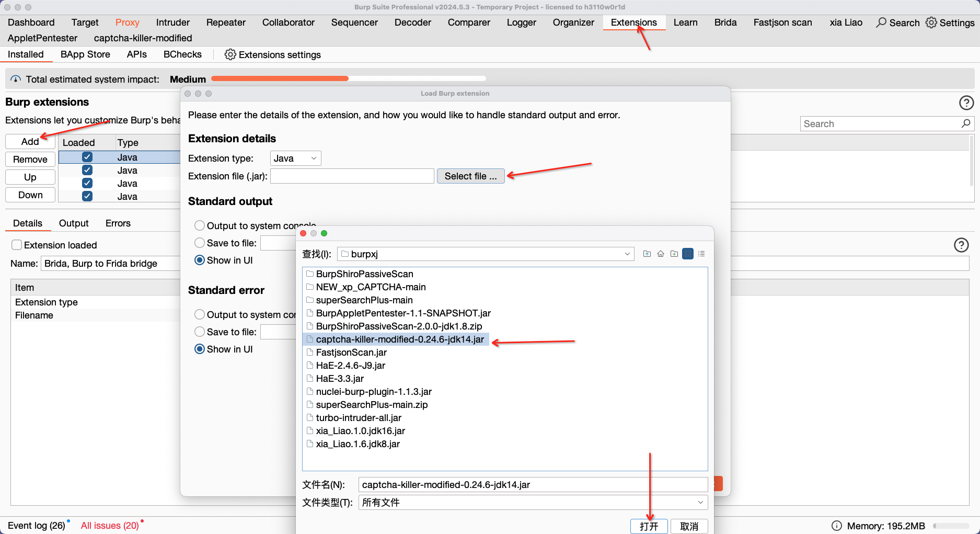Select Standard error 'Show in UI' radio
The height and width of the screenshot is (534, 980).
[200, 349]
